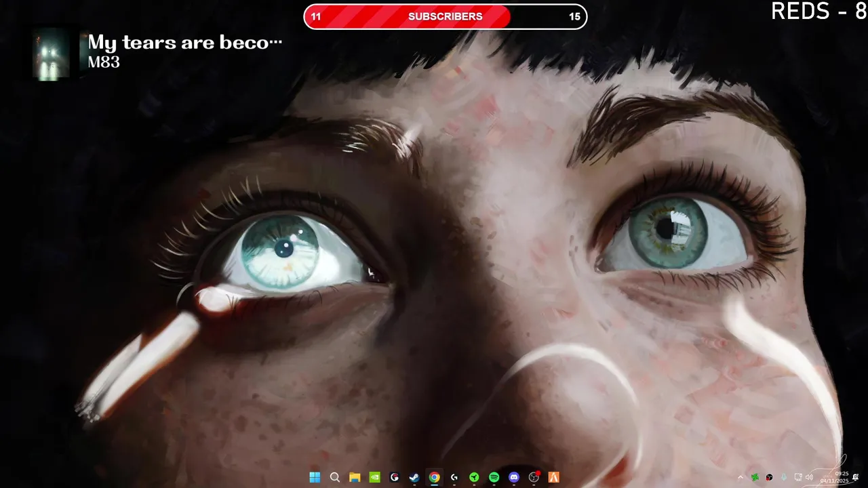Open OBS Studio from the taskbar
Screen dimensions: 868x488
tap(534, 477)
